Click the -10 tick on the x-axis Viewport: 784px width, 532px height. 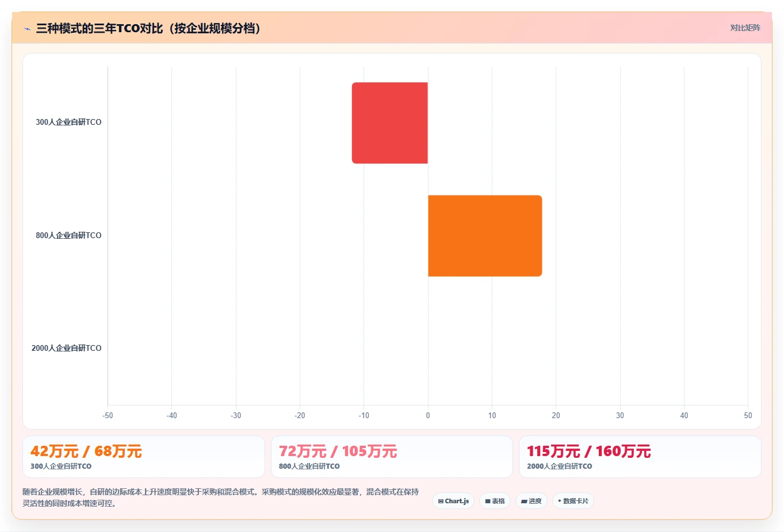364,415
